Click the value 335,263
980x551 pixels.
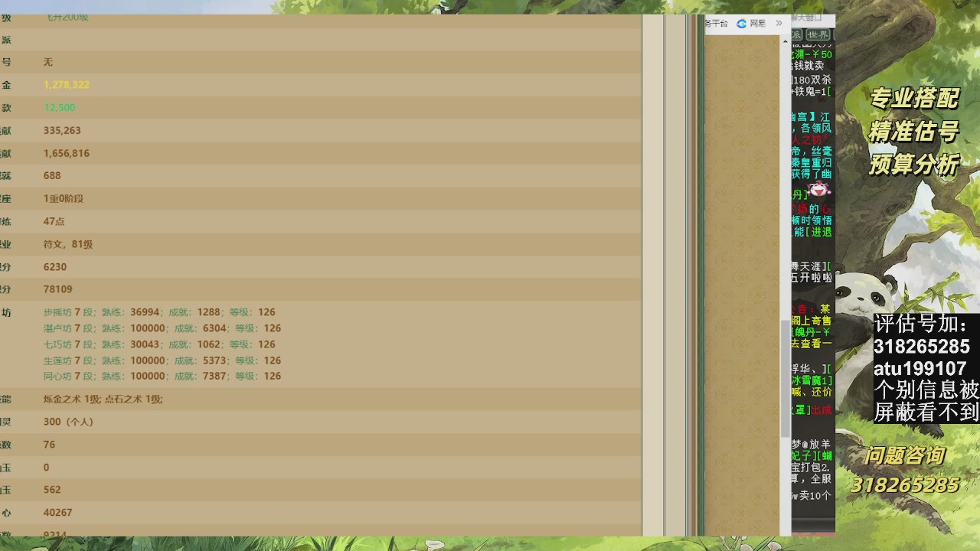pos(62,131)
